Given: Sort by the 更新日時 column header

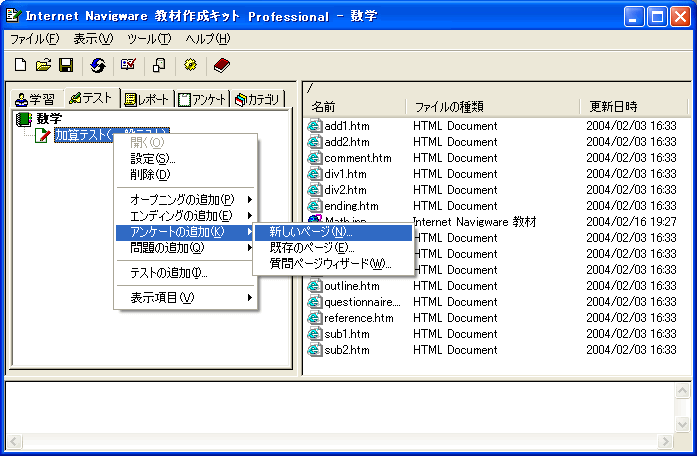Looking at the screenshot, I should (x=633, y=107).
